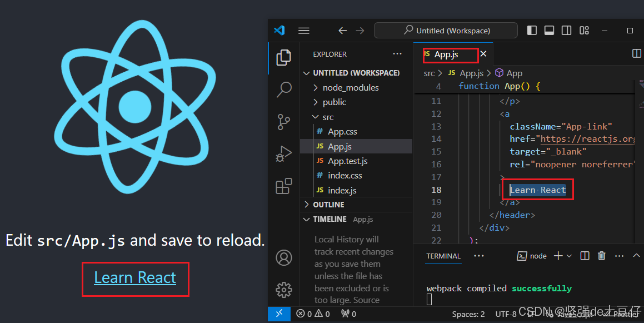This screenshot has height=323, width=644.
Task: Open Explorer views and more actions
Action: click(397, 54)
